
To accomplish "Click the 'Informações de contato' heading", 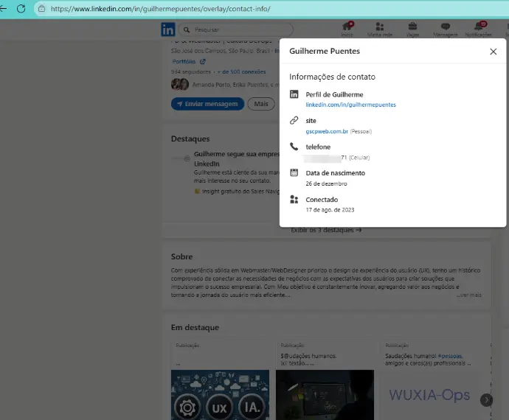I will pos(332,77).
